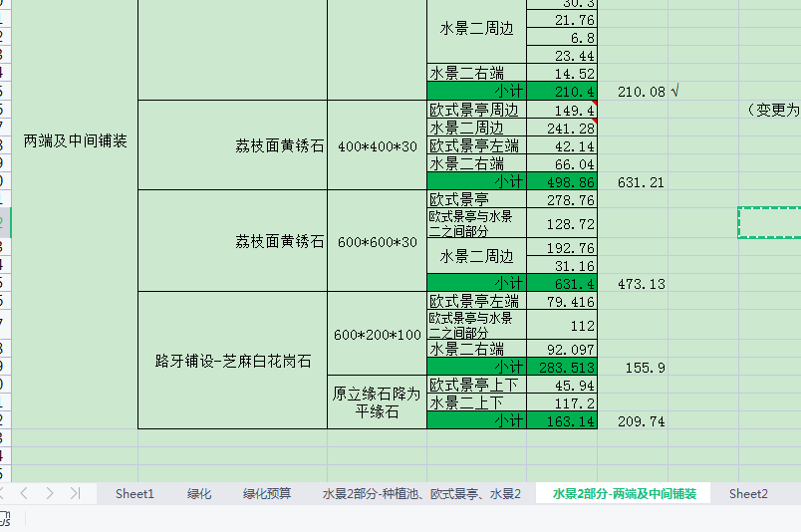
Task: Select 水景二右端 beside 14.52
Action: coord(476,73)
